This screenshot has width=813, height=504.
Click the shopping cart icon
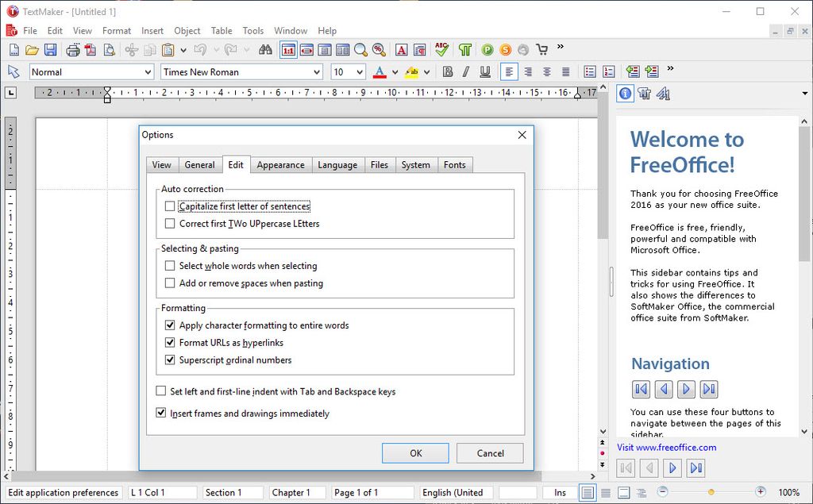541,49
